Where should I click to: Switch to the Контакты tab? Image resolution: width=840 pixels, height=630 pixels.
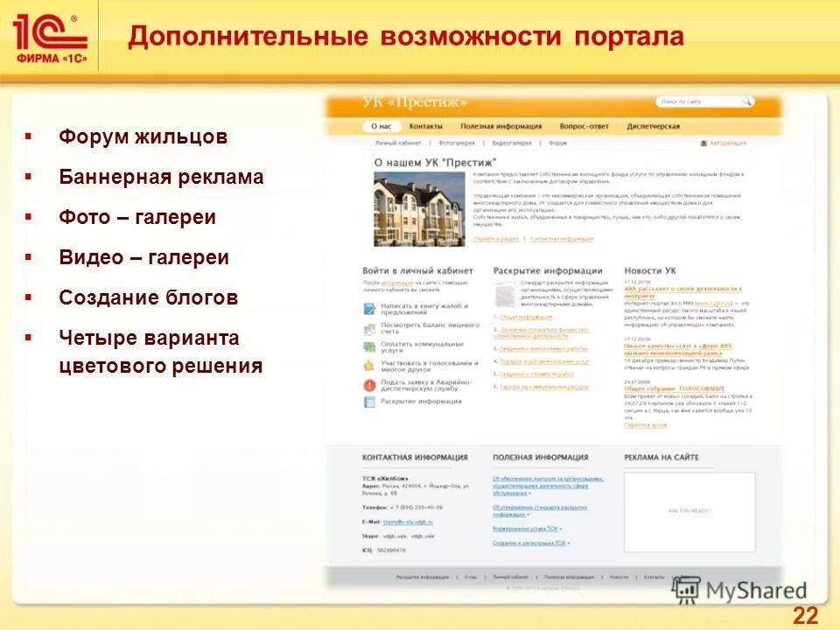426,126
